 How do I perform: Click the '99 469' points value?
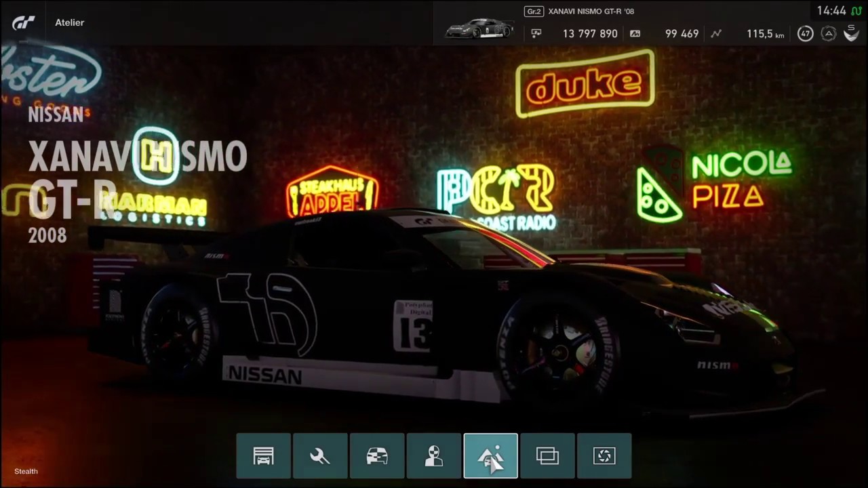(682, 33)
